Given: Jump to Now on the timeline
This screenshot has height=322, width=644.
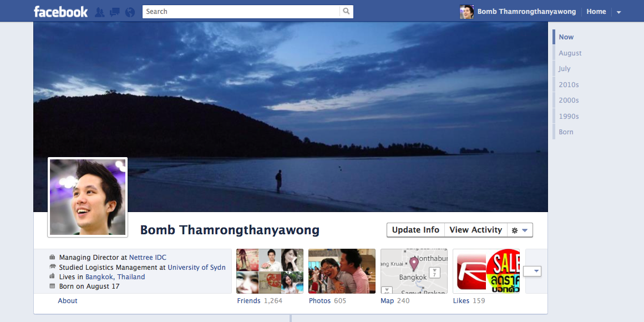Looking at the screenshot, I should (x=566, y=37).
